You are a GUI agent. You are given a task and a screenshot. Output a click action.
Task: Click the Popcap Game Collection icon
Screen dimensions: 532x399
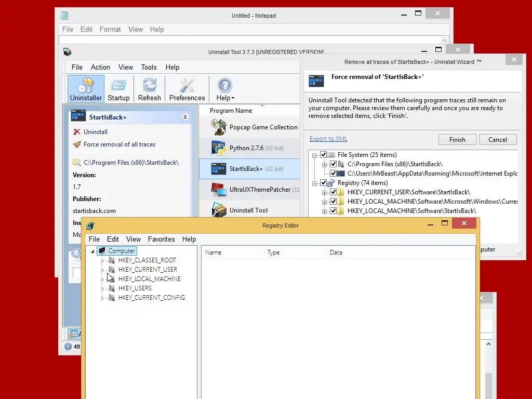[218, 127]
